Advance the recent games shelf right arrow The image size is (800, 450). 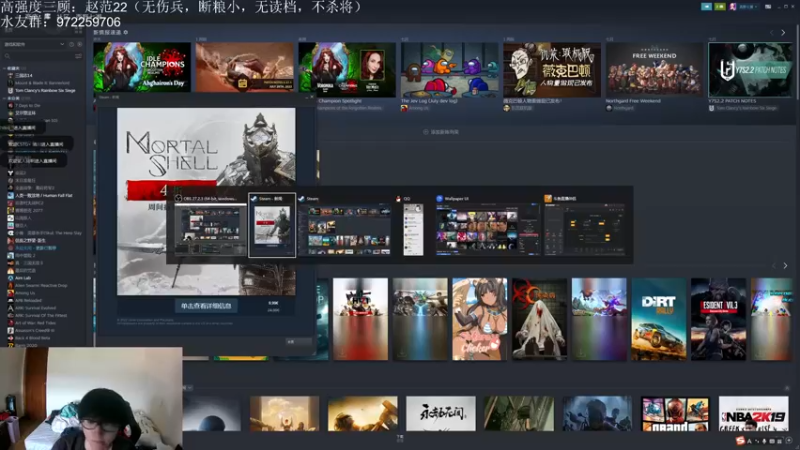(x=785, y=266)
